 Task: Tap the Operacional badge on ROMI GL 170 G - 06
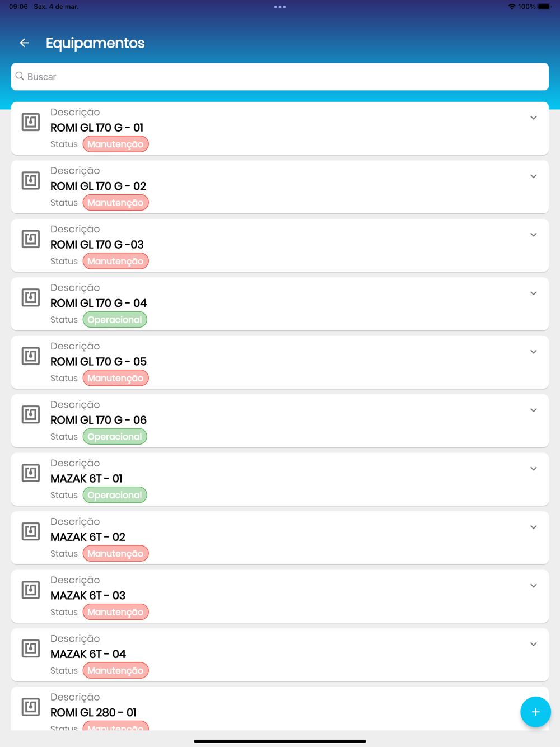(115, 437)
